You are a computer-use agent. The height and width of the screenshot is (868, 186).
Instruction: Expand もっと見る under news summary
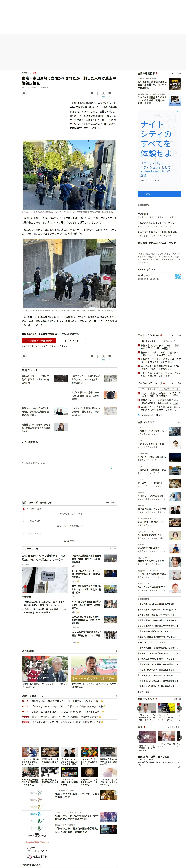tap(70, 541)
